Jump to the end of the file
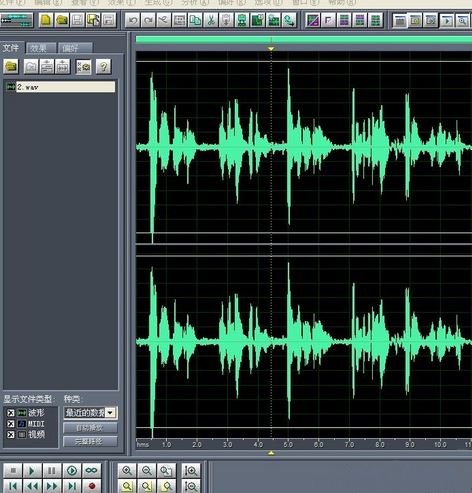The image size is (472, 493). coord(72,486)
